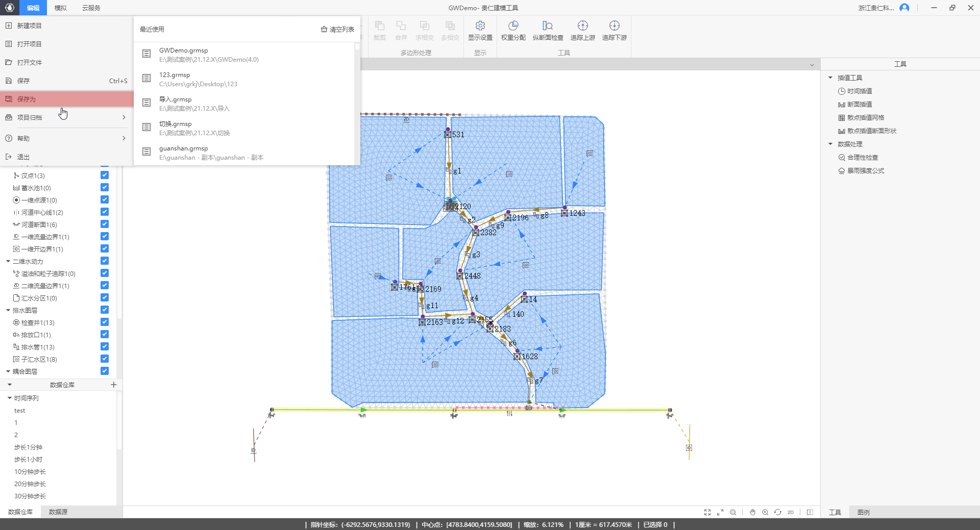Screen dimensions: 980x530
Task: Toggle visibility checkbox for 子汇水区1(8)
Action: tap(105, 359)
